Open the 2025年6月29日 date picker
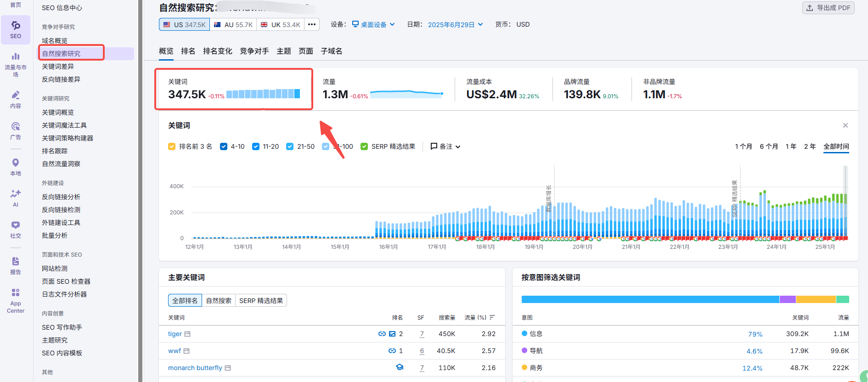The height and width of the screenshot is (382, 868). [x=455, y=24]
